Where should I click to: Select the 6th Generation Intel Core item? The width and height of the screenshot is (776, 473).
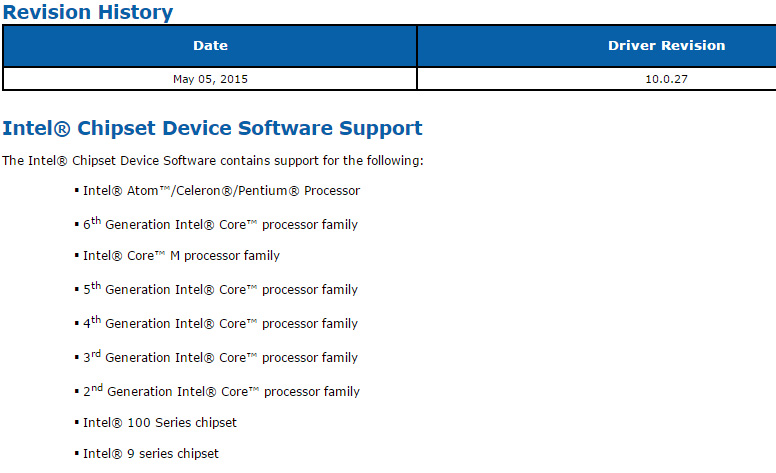click(220, 224)
